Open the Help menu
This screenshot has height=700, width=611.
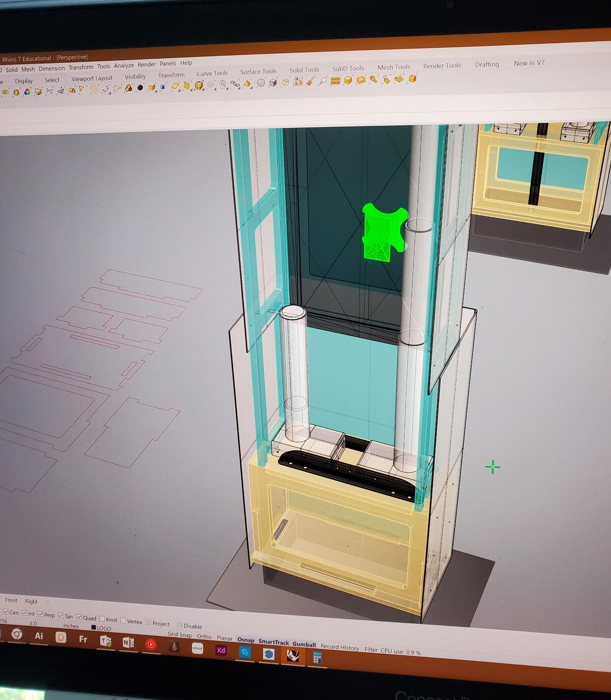click(x=186, y=63)
